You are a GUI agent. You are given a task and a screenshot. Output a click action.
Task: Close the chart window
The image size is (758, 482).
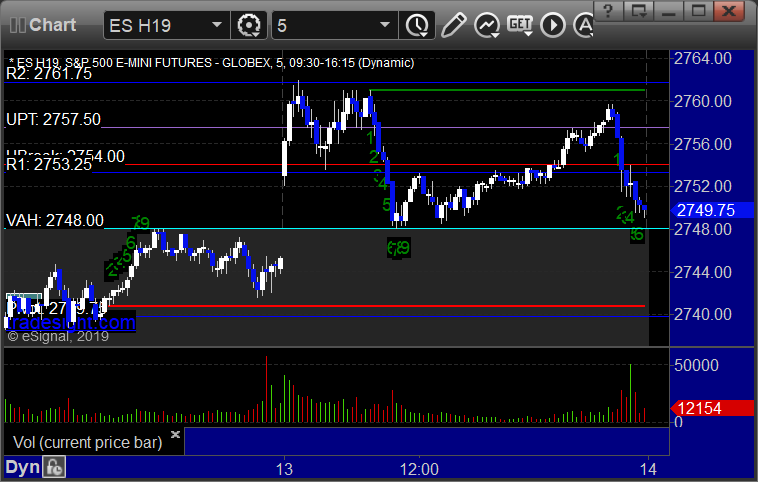[x=729, y=11]
